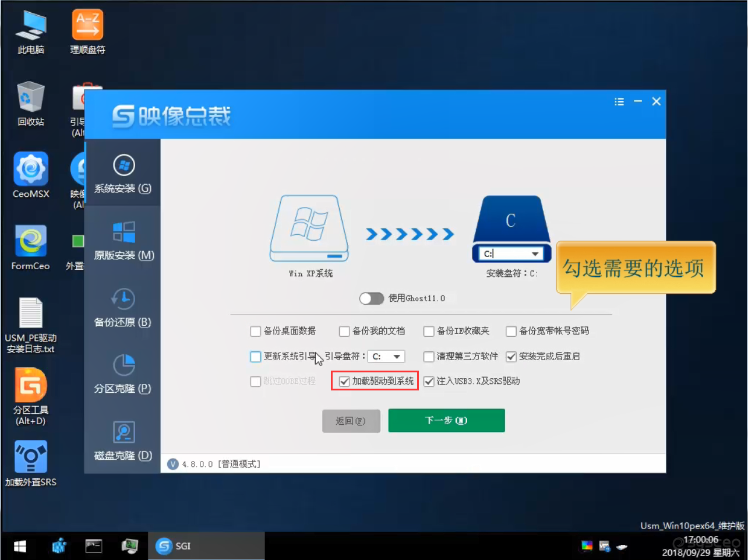Check 备份宽带帐号密码 checkbox
The image size is (748, 560).
(x=511, y=331)
